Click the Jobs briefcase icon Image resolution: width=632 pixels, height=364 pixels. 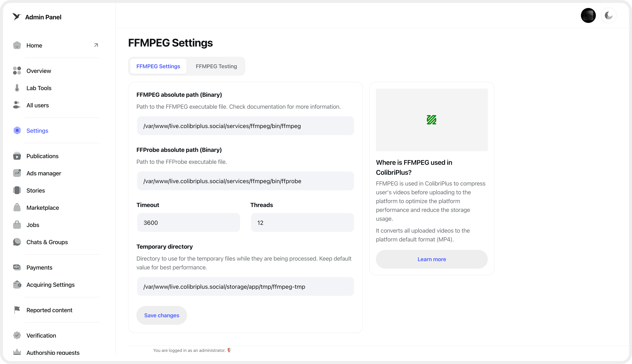[17, 225]
